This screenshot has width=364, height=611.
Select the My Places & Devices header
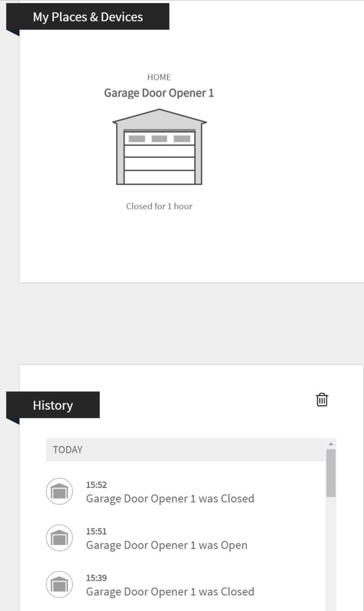(88, 17)
